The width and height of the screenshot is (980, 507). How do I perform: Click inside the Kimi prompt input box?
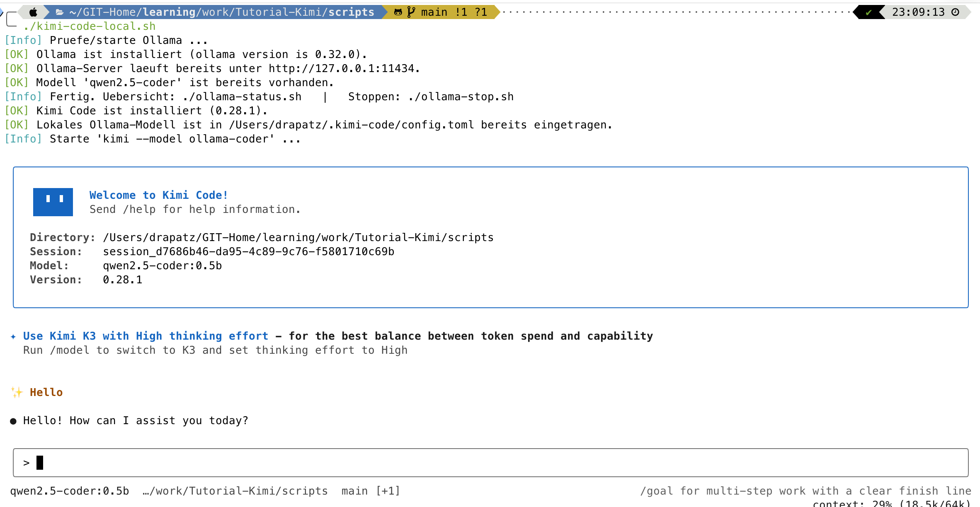tap(491, 463)
